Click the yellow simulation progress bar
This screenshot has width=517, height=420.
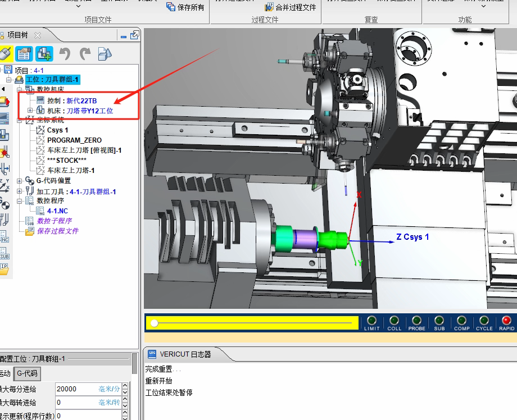coord(252,323)
